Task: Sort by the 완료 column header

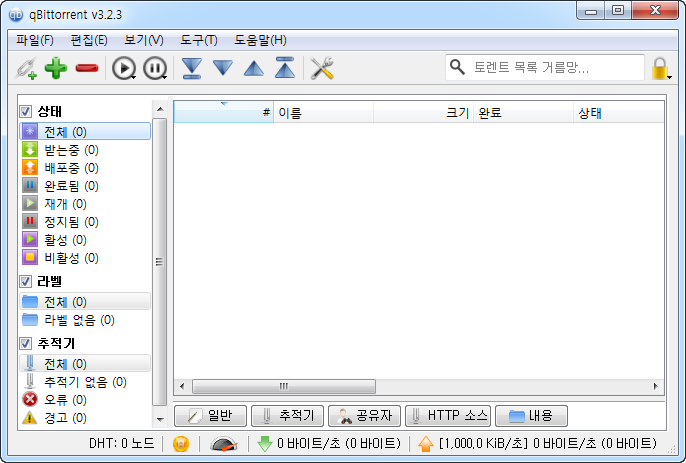Action: point(523,113)
